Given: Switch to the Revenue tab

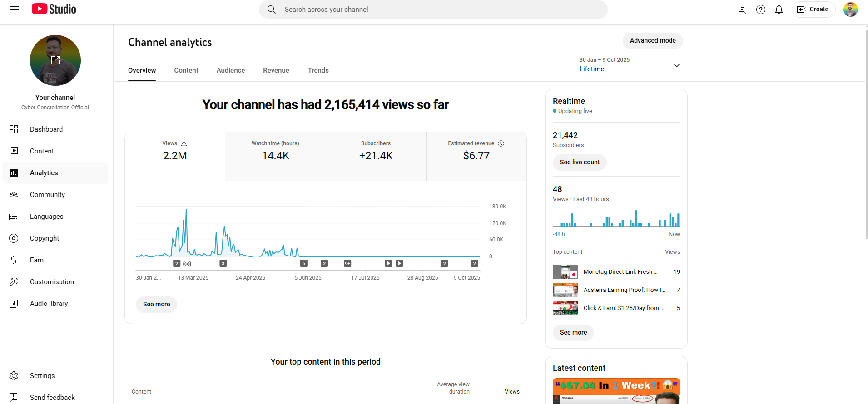Looking at the screenshot, I should (x=276, y=70).
